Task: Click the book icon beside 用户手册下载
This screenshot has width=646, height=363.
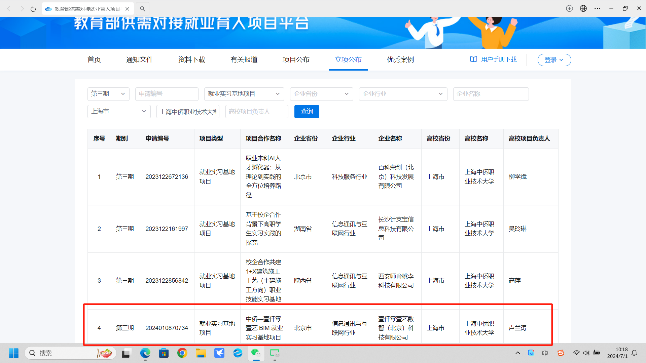Action: tap(473, 60)
